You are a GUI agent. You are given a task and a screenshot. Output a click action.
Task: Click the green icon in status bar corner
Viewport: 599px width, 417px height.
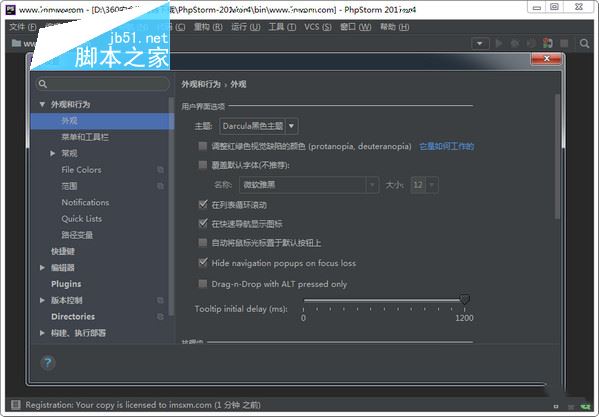(585, 406)
